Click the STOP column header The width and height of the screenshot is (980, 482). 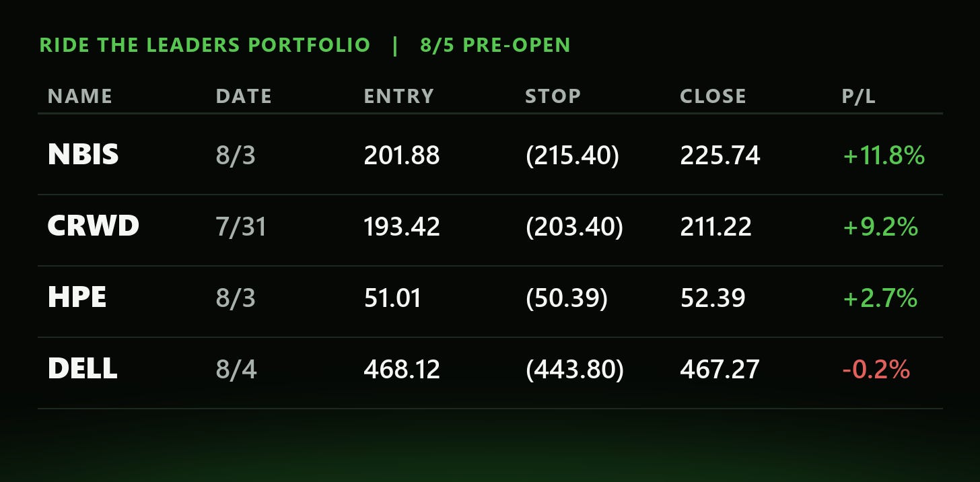click(553, 96)
